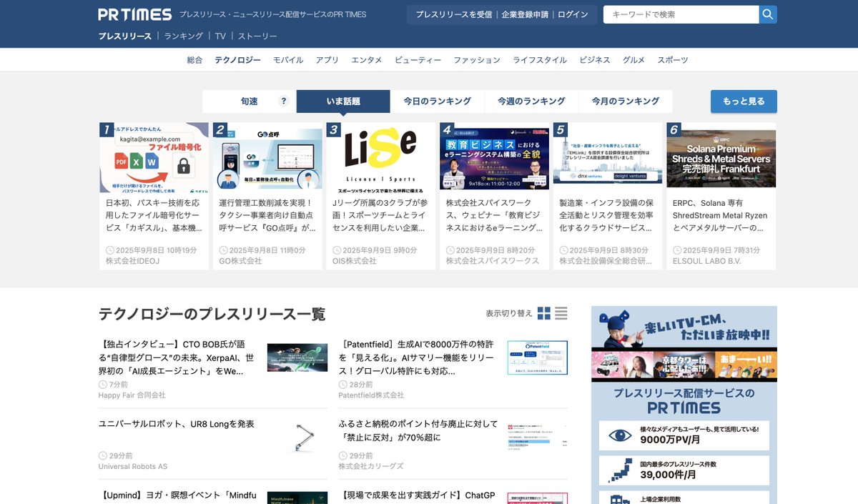Screen dimensions: 858x504
Task: Click company name OIS株式会社
Action: pyautogui.click(x=355, y=261)
